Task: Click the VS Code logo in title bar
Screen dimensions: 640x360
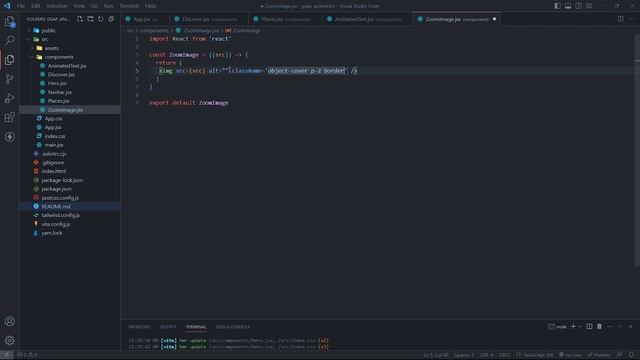Action: 7,6
